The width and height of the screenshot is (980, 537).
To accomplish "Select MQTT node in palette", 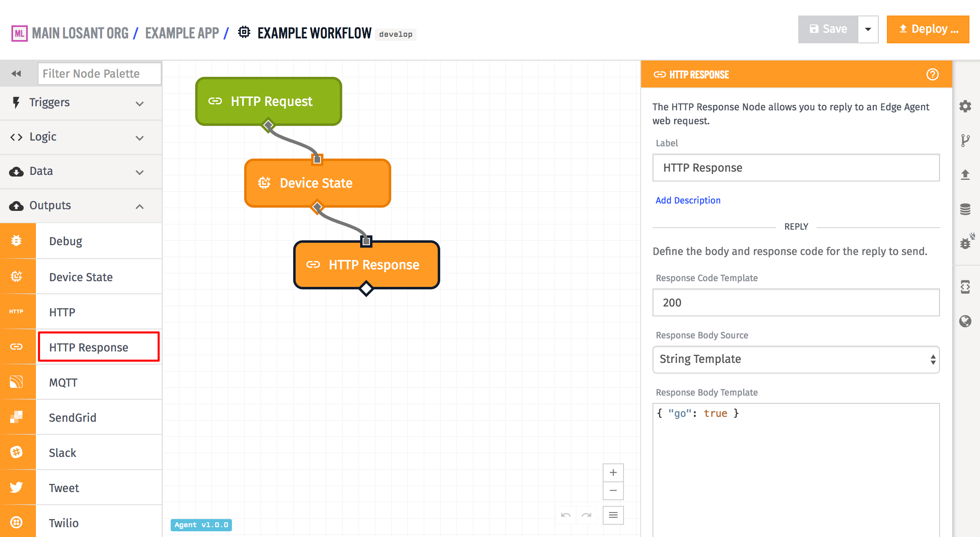I will pos(81,382).
